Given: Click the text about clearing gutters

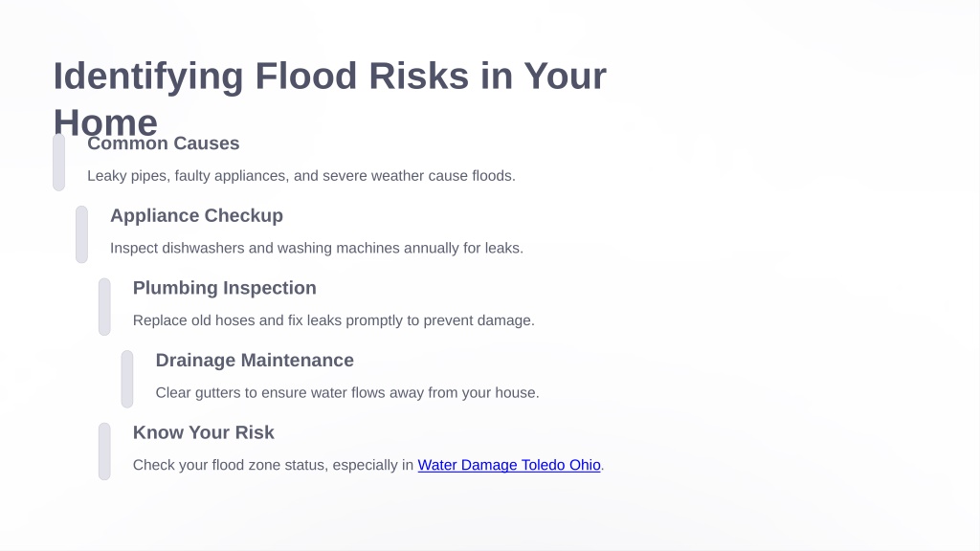Looking at the screenshot, I should pyautogui.click(x=346, y=393).
